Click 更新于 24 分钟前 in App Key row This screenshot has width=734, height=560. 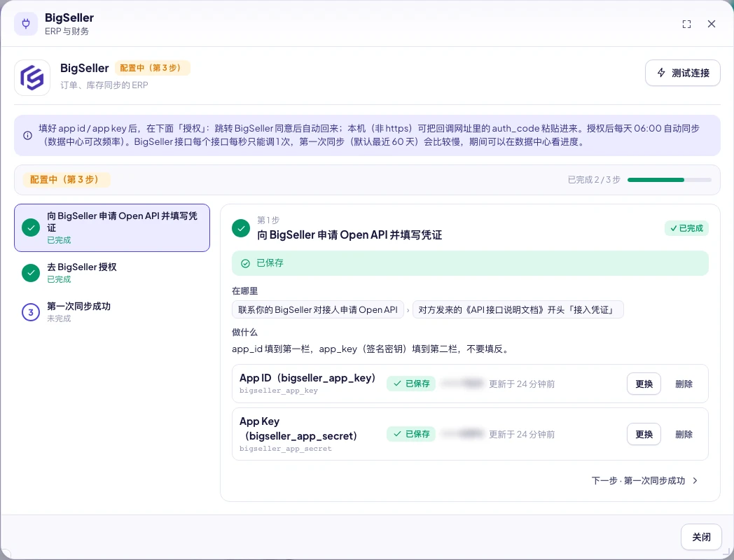[522, 435]
